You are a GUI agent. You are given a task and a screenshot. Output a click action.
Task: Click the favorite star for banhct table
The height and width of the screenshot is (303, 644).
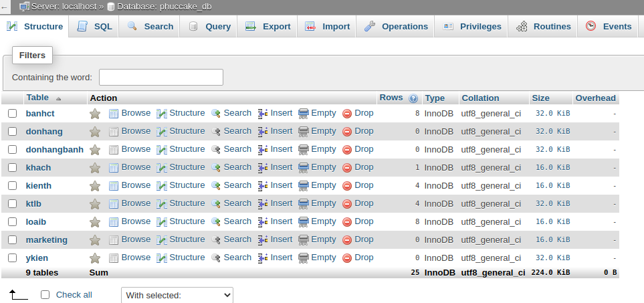[x=95, y=114]
